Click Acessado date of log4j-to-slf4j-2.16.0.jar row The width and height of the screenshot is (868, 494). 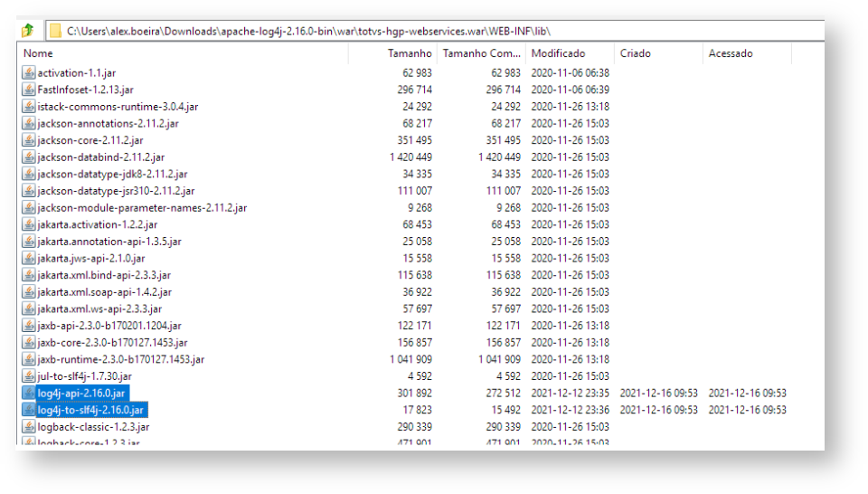748,410
